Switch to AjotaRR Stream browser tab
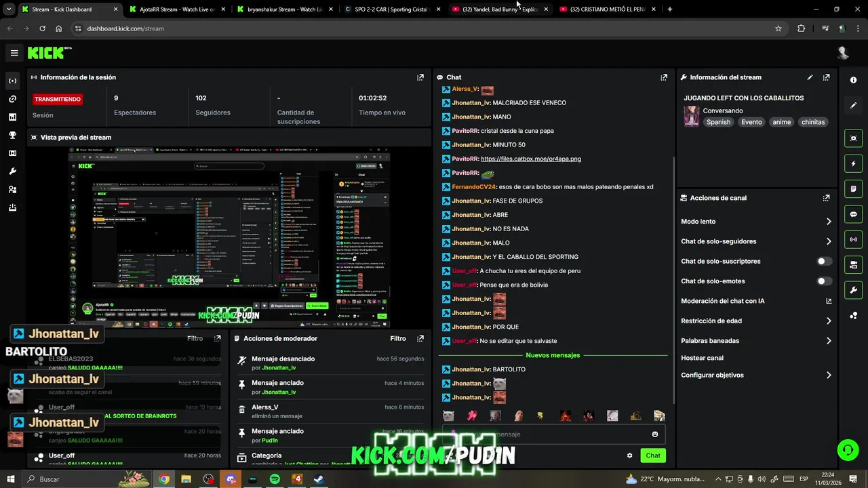 coord(178,9)
